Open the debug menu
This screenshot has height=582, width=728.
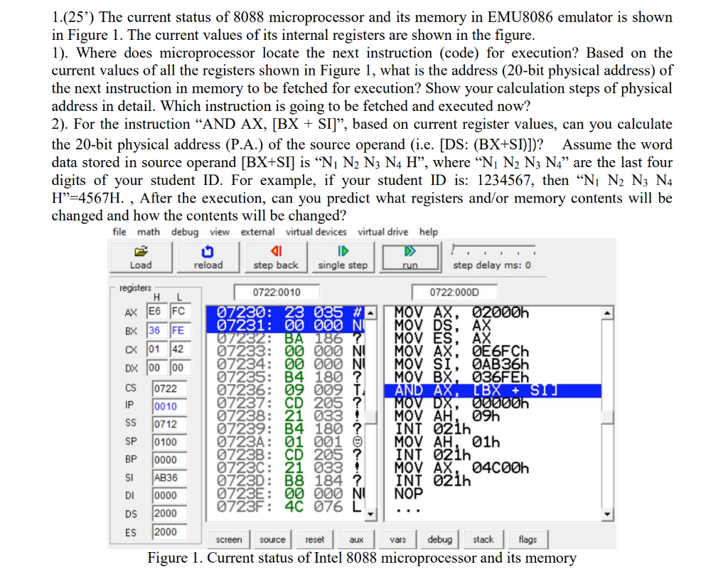click(x=184, y=231)
